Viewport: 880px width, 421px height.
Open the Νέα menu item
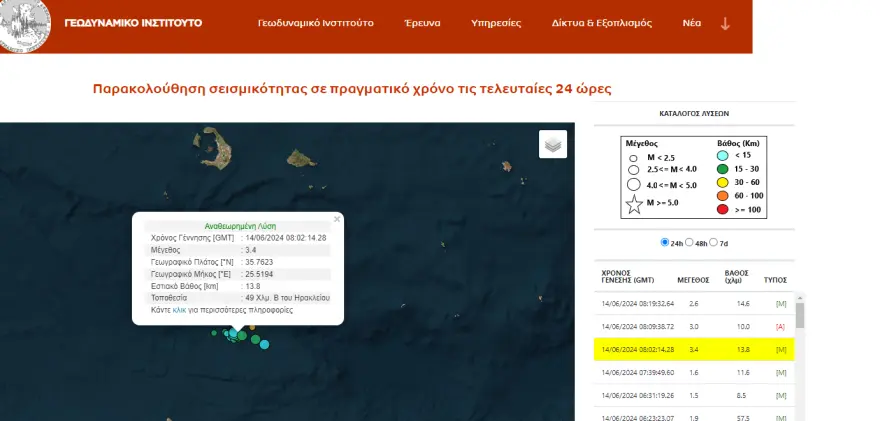coord(691,22)
